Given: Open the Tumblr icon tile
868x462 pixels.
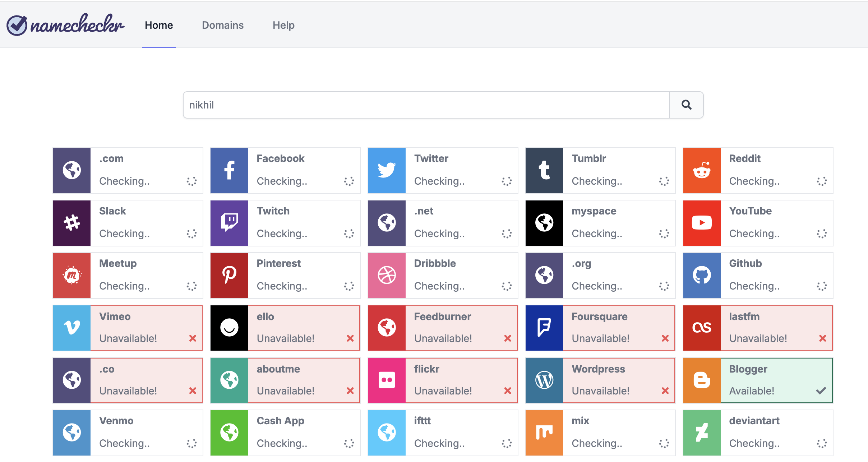Looking at the screenshot, I should 544,171.
